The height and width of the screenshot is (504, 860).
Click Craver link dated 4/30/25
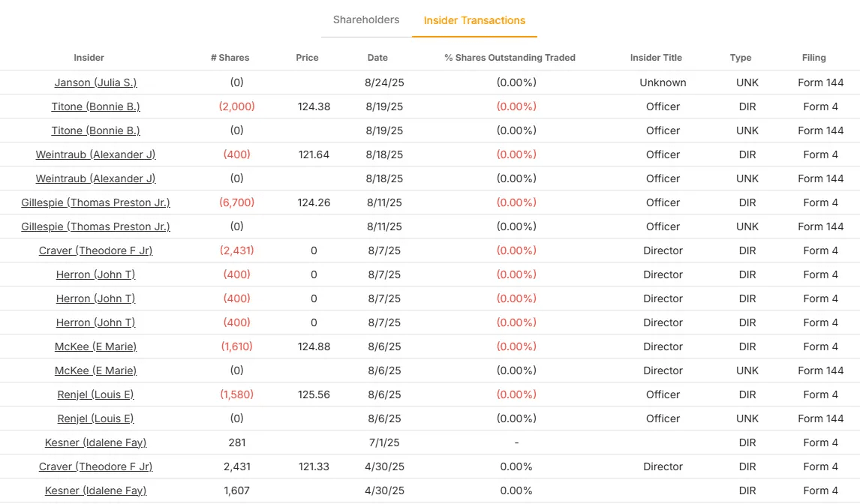click(x=95, y=466)
